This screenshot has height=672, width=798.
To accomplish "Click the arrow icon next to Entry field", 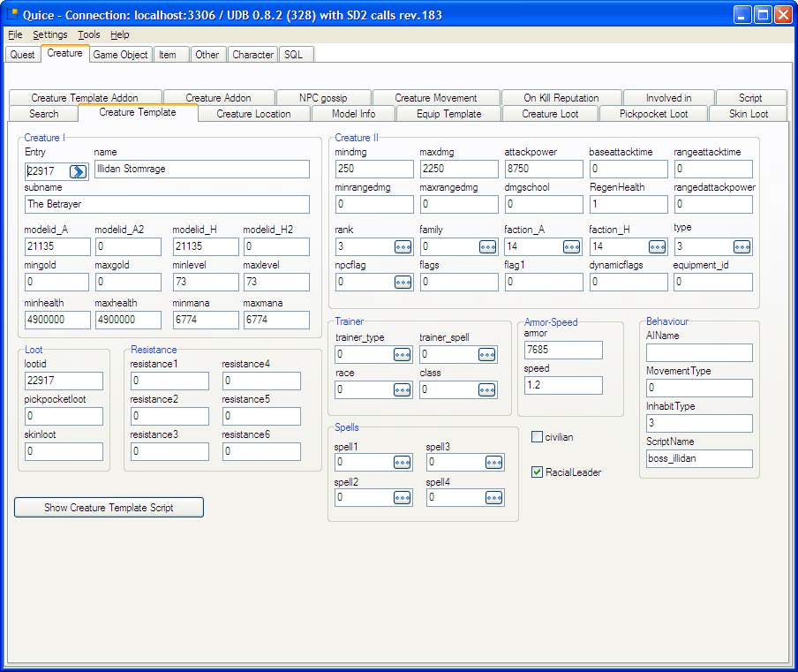I will tap(78, 171).
